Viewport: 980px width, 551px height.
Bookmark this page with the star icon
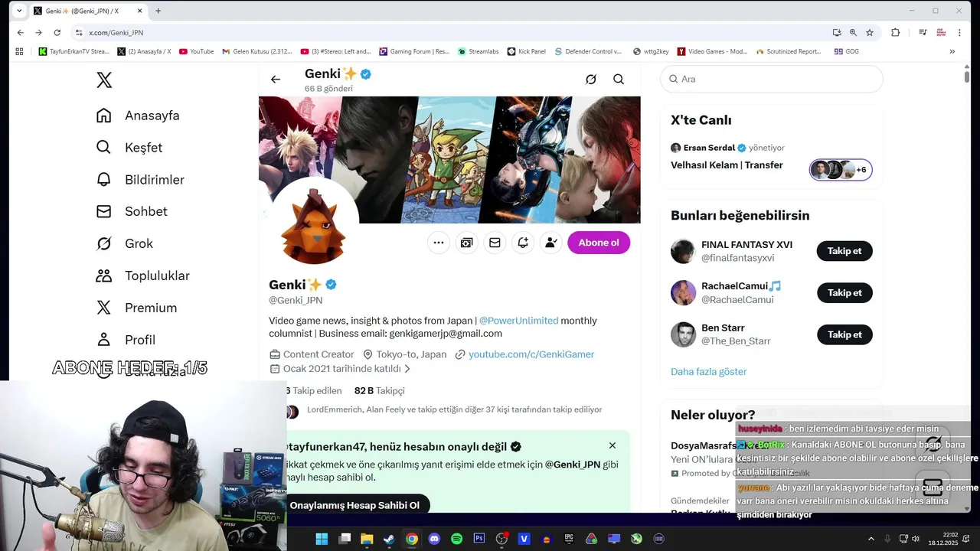pos(870,32)
